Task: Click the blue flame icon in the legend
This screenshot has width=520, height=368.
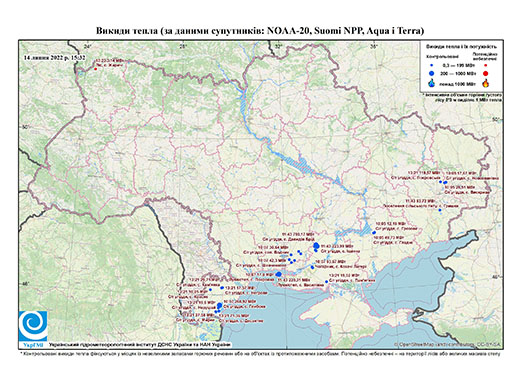Action: 432,83
